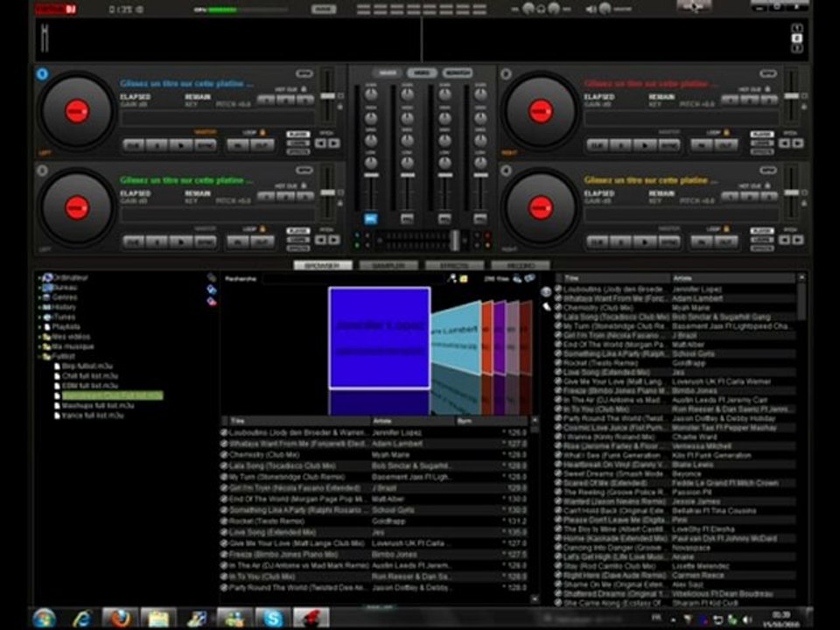This screenshot has height=630, width=840.
Task: Click the first mixer channel volume fader
Action: pyautogui.click(x=371, y=175)
